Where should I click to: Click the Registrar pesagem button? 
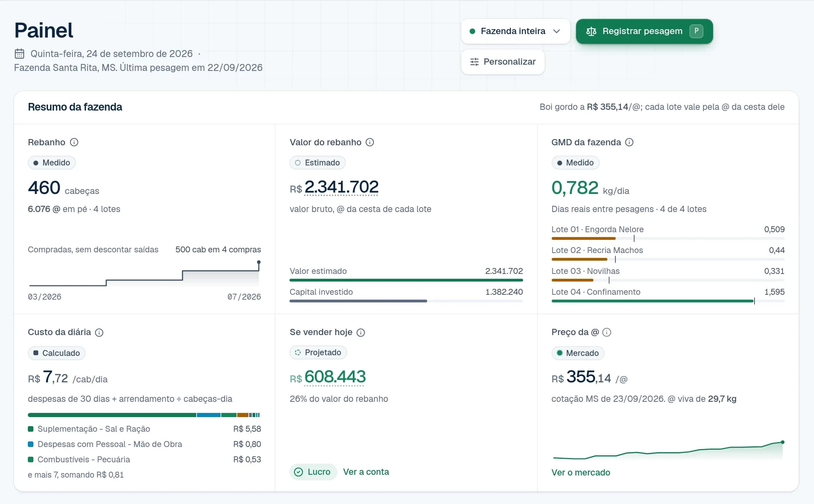click(644, 31)
